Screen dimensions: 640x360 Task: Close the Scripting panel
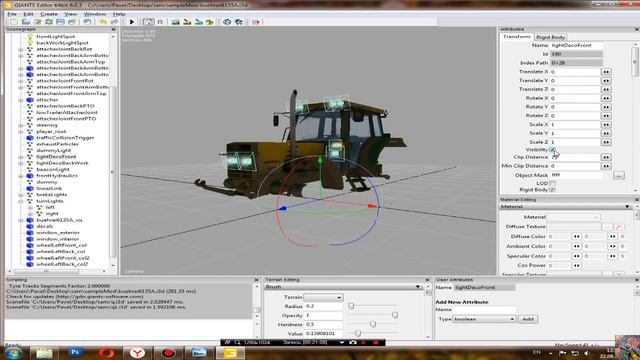tap(257, 280)
